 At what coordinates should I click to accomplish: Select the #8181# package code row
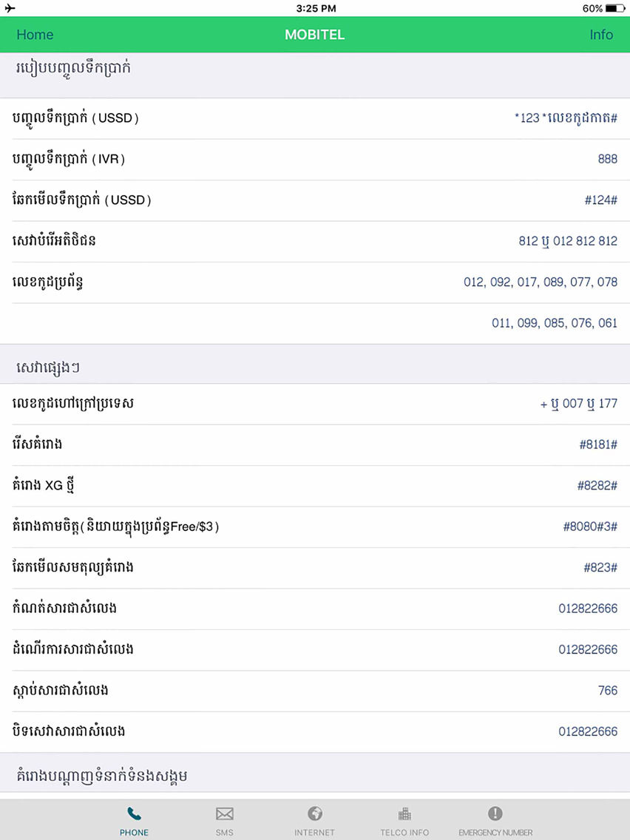pyautogui.click(x=315, y=444)
